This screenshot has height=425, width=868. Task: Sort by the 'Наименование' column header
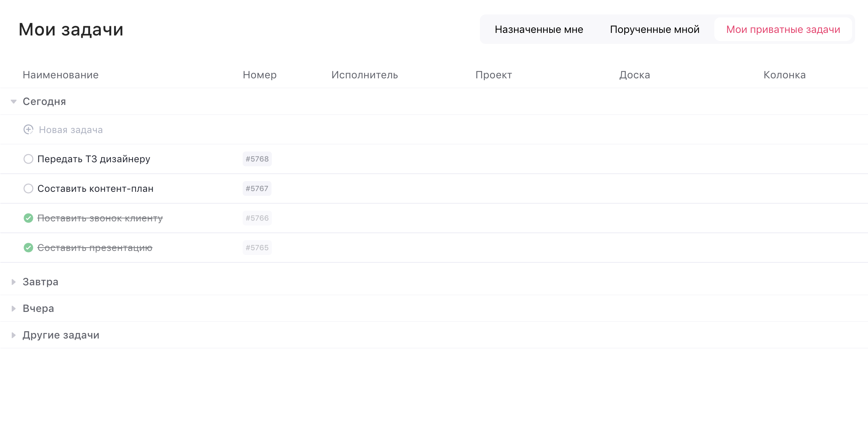61,75
